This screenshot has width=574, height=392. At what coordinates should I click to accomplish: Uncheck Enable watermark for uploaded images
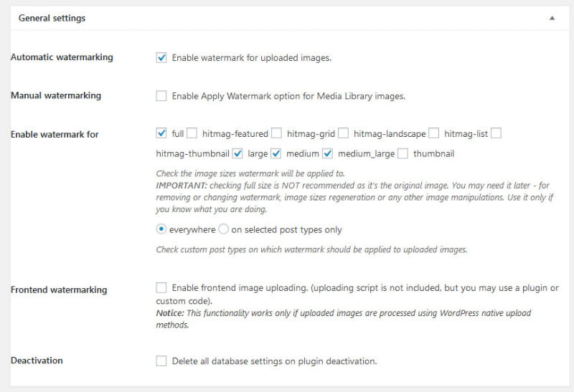tap(161, 58)
